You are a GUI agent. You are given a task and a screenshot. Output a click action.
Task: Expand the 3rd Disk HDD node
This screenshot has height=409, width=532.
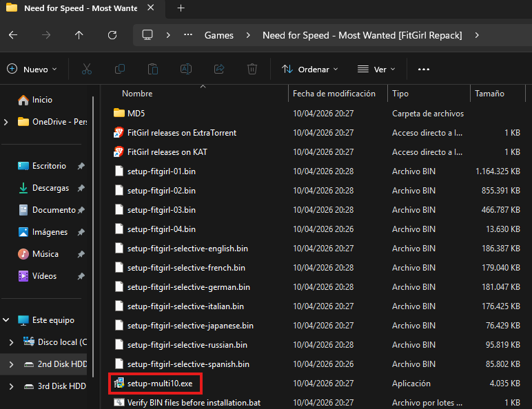(x=11, y=386)
